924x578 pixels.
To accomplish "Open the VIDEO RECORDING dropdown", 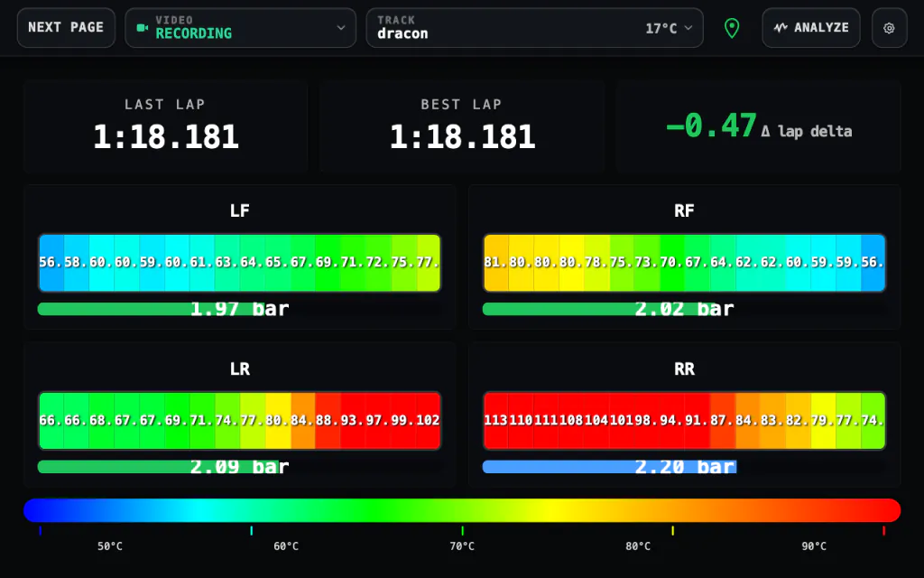I will 240,28.
